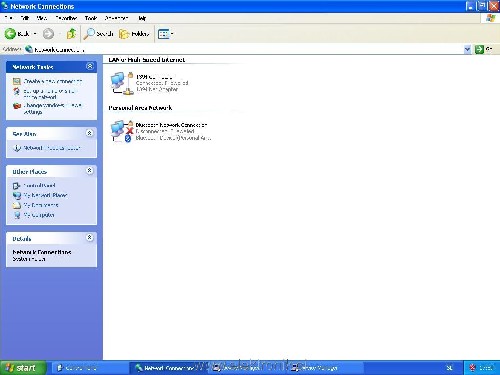The image size is (500, 375).
Task: Click inside the Address bar field
Action: click(248, 50)
